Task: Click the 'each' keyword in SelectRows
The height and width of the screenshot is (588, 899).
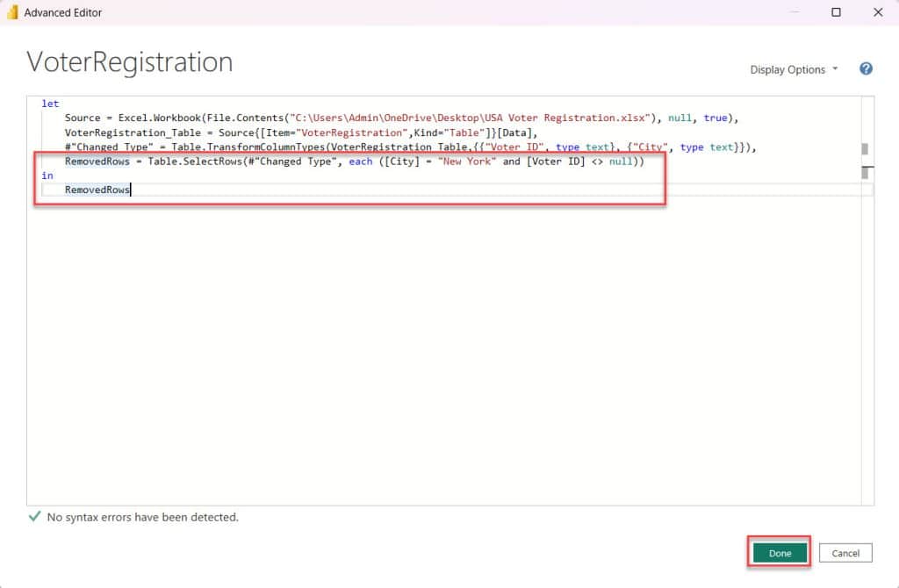Action: [361, 161]
